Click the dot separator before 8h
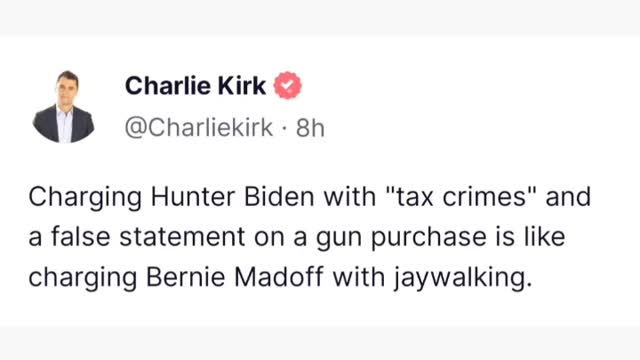Image resolution: width=640 pixels, height=360 pixels. (284, 129)
